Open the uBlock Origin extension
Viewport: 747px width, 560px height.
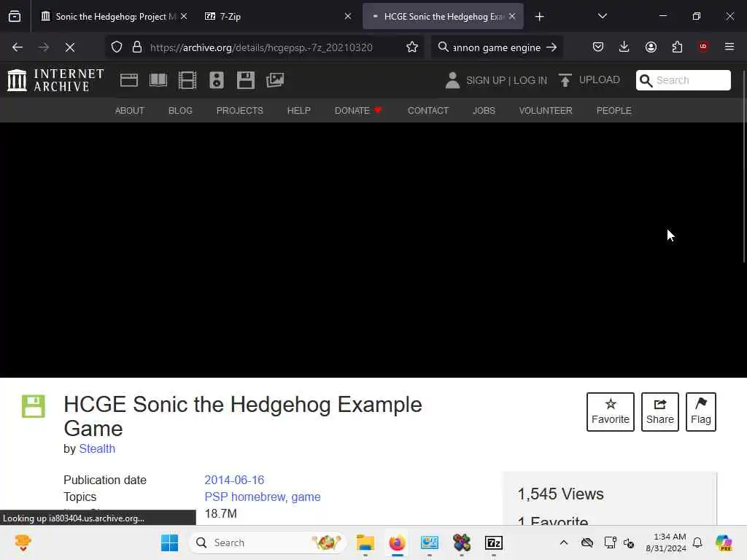coord(703,47)
